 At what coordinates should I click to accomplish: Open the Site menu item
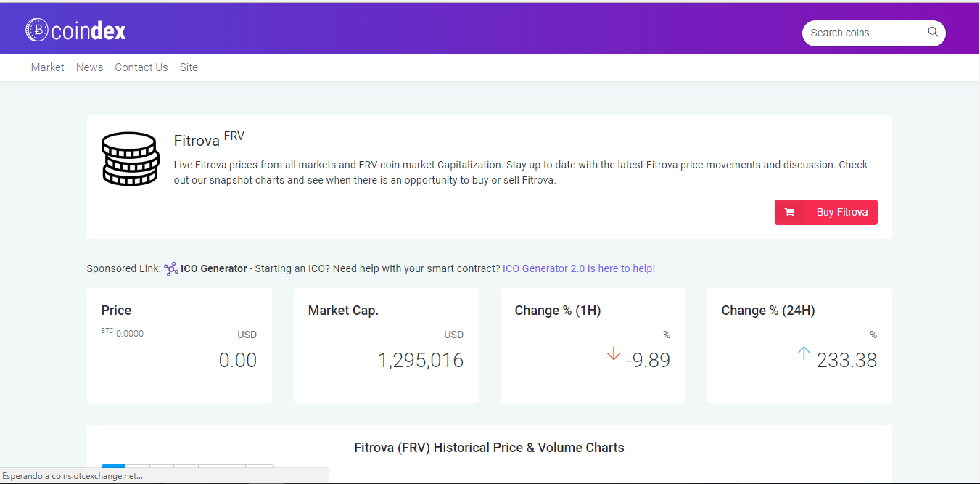click(x=189, y=67)
